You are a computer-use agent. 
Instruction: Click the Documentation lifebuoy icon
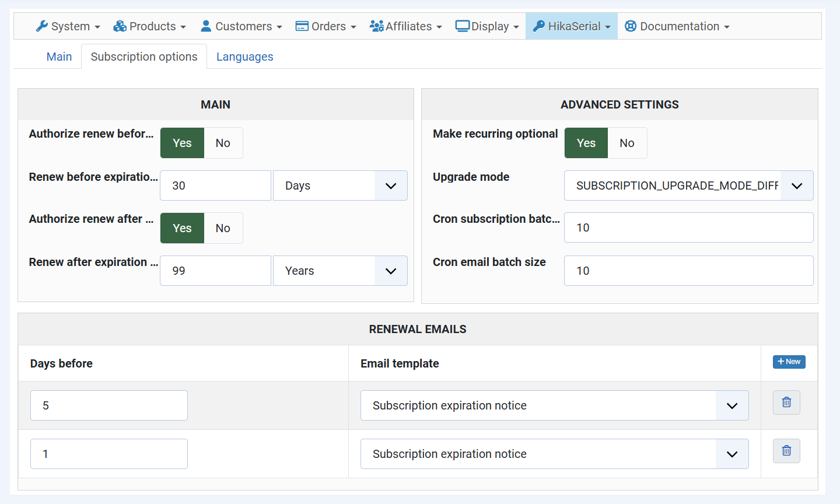tap(631, 26)
